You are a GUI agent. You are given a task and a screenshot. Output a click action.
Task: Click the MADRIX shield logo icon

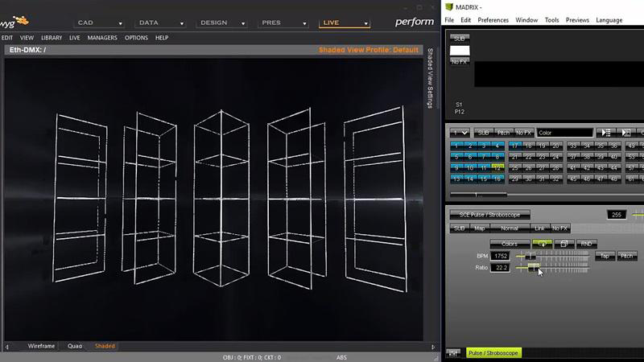click(x=449, y=7)
